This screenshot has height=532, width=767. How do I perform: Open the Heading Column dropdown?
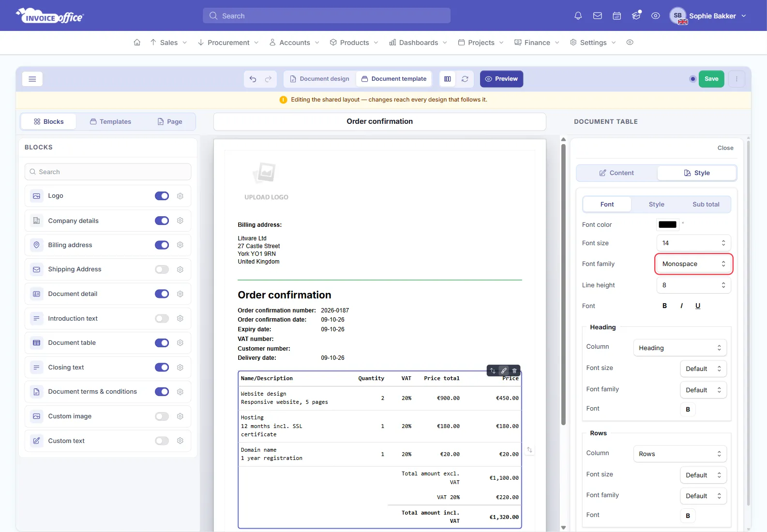[x=680, y=348]
